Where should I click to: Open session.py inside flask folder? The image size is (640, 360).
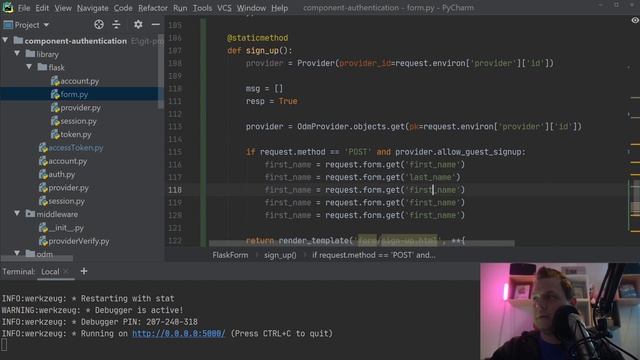tap(78, 121)
